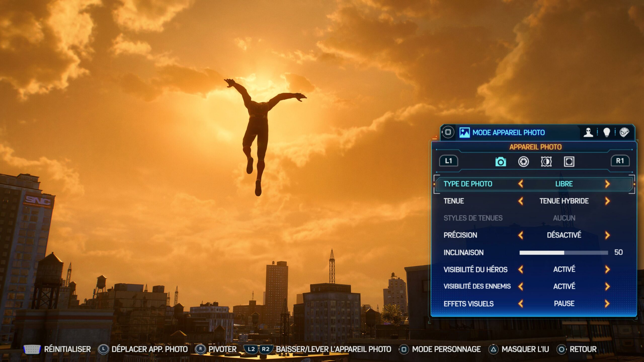Click the Pause visual effects value

(564, 304)
